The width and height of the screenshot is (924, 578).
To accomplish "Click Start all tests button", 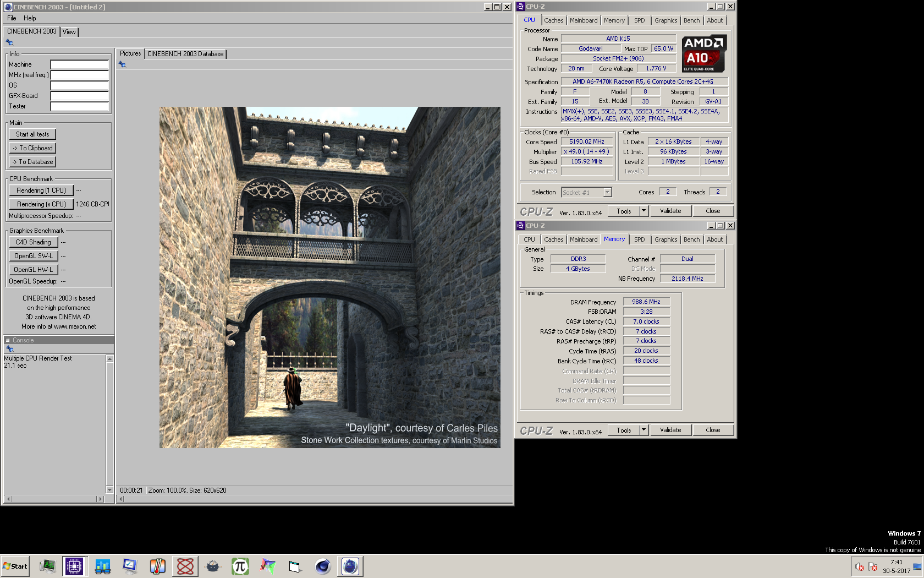I will (32, 134).
